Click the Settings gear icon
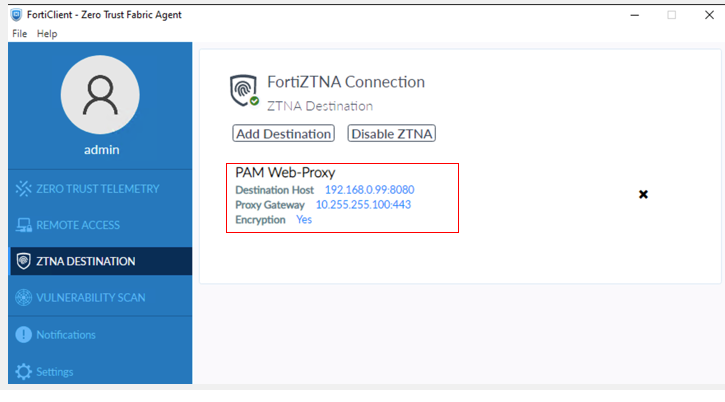725x402 pixels. click(x=23, y=371)
